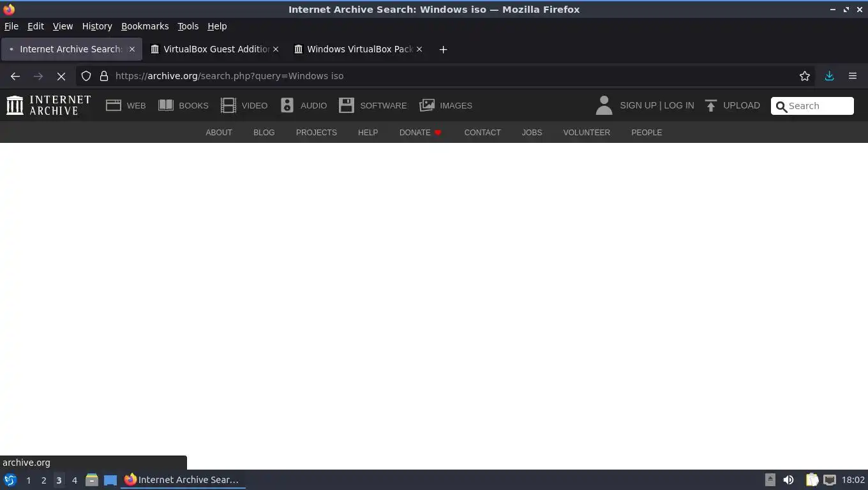Open the Help menu
This screenshot has height=490, width=868.
(x=217, y=26)
